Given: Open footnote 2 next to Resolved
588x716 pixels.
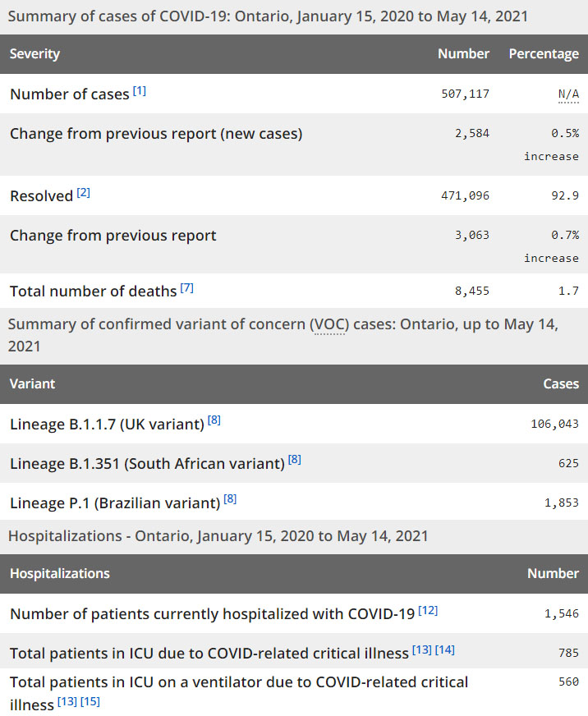Looking at the screenshot, I should [x=84, y=192].
